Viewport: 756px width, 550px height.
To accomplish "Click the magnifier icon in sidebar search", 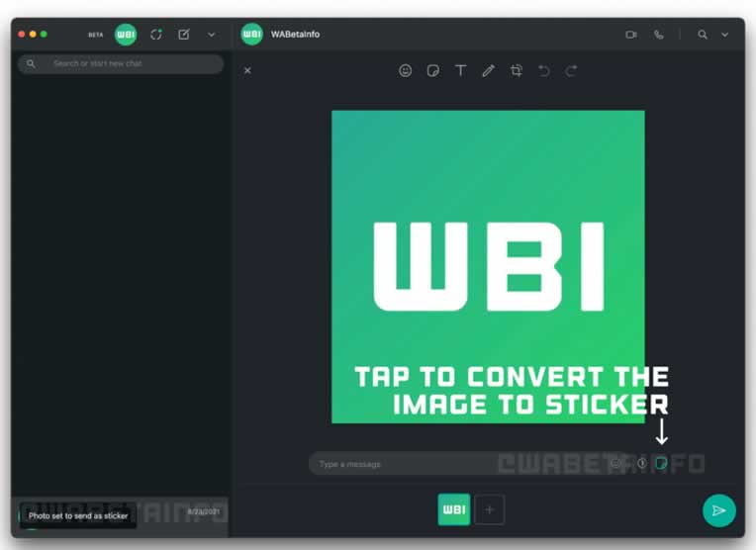I will pyautogui.click(x=31, y=63).
